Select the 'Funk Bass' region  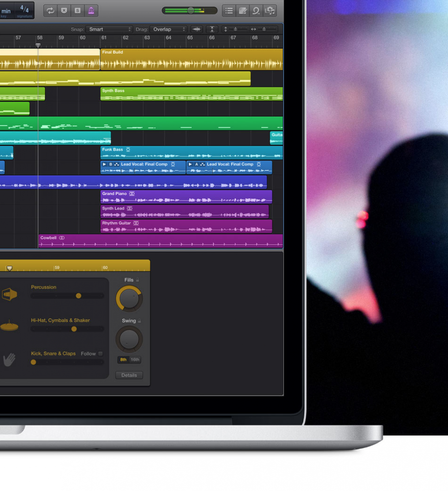click(192, 153)
